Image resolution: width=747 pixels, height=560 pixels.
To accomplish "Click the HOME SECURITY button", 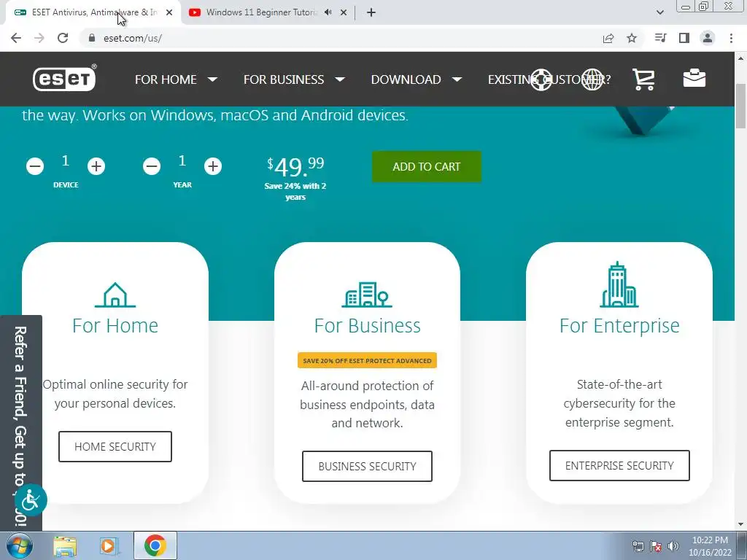I will pos(115,447).
